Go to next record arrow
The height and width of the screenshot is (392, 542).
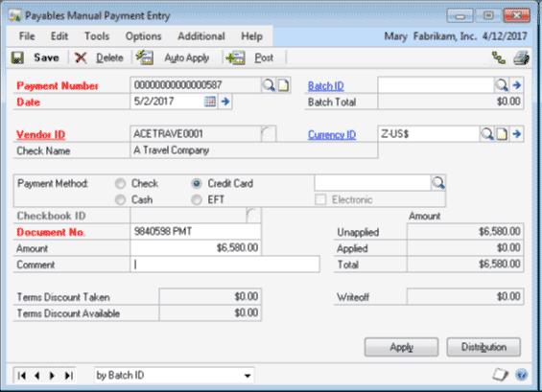pyautogui.click(x=52, y=376)
